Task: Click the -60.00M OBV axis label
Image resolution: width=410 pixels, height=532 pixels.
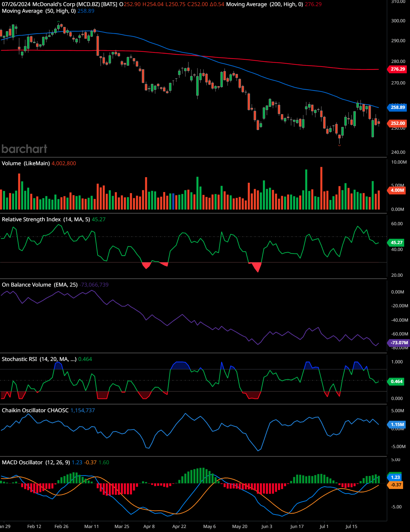Action: point(399,334)
